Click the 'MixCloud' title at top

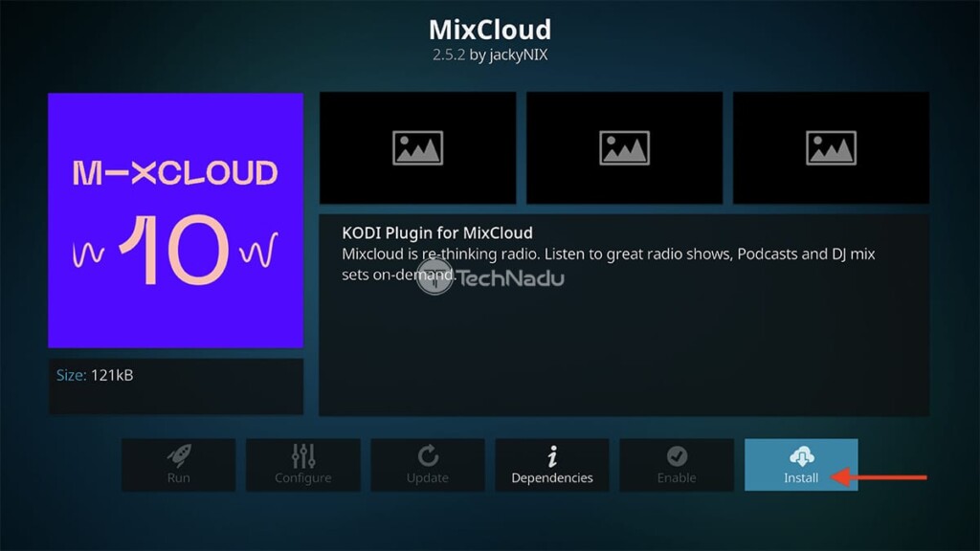[x=490, y=30]
